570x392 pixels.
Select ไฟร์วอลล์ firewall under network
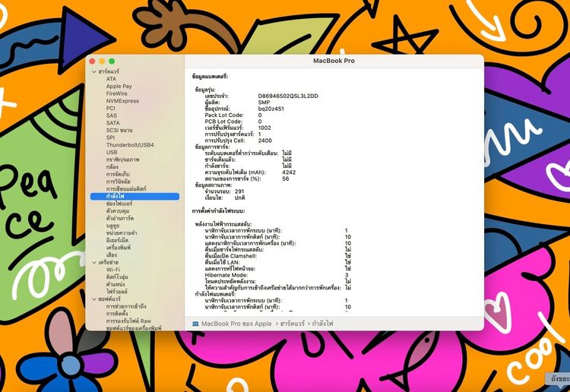pos(118,291)
